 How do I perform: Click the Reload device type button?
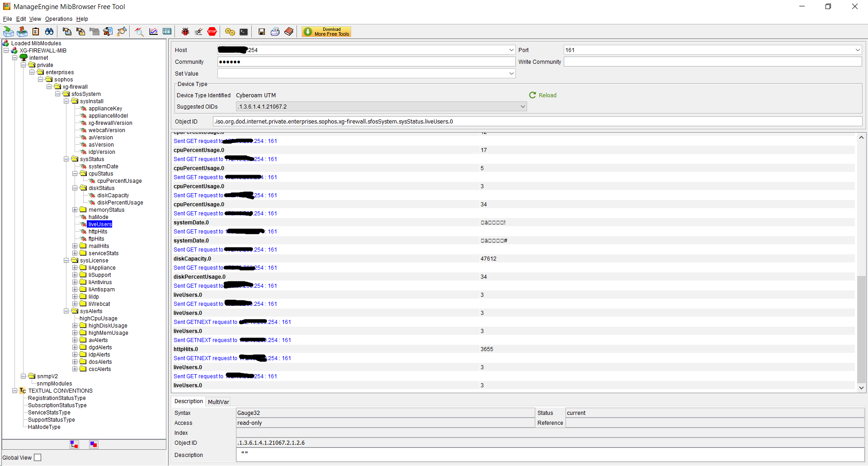[543, 95]
